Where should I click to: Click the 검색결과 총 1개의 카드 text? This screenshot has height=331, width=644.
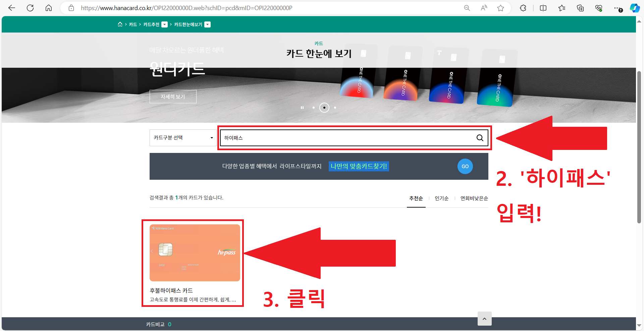point(186,198)
